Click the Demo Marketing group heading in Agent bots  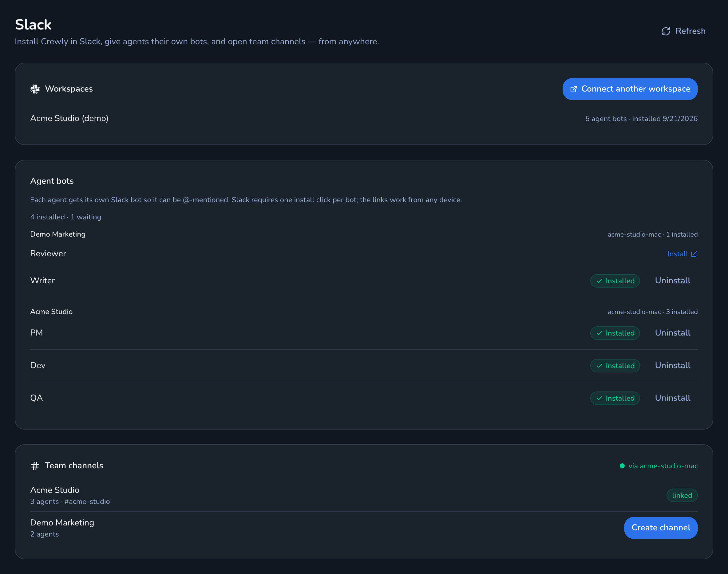58,234
